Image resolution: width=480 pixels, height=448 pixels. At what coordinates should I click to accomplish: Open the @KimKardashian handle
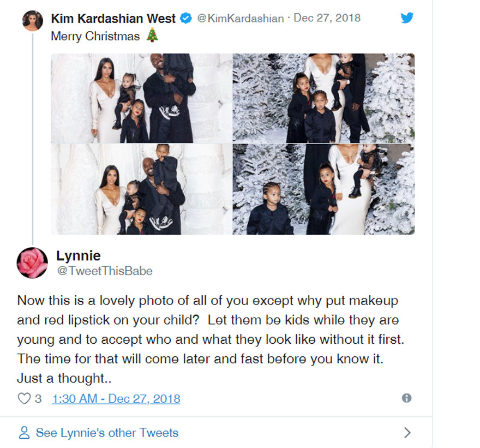(240, 19)
